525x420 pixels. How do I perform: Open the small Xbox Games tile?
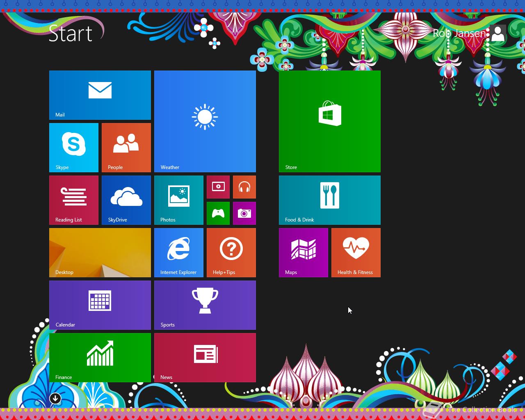point(218,213)
